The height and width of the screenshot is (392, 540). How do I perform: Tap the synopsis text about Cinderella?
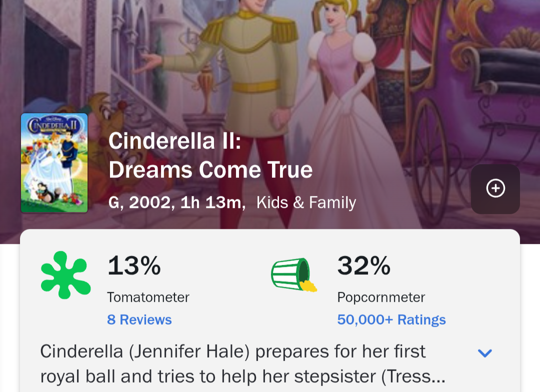(242, 364)
